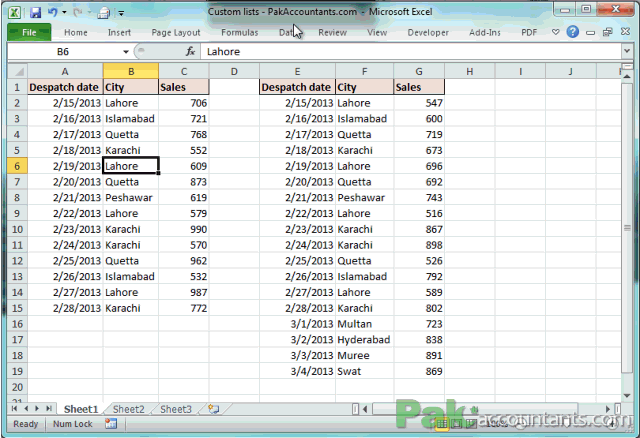
Task: Select the Normal view status bar button
Action: pos(442,424)
